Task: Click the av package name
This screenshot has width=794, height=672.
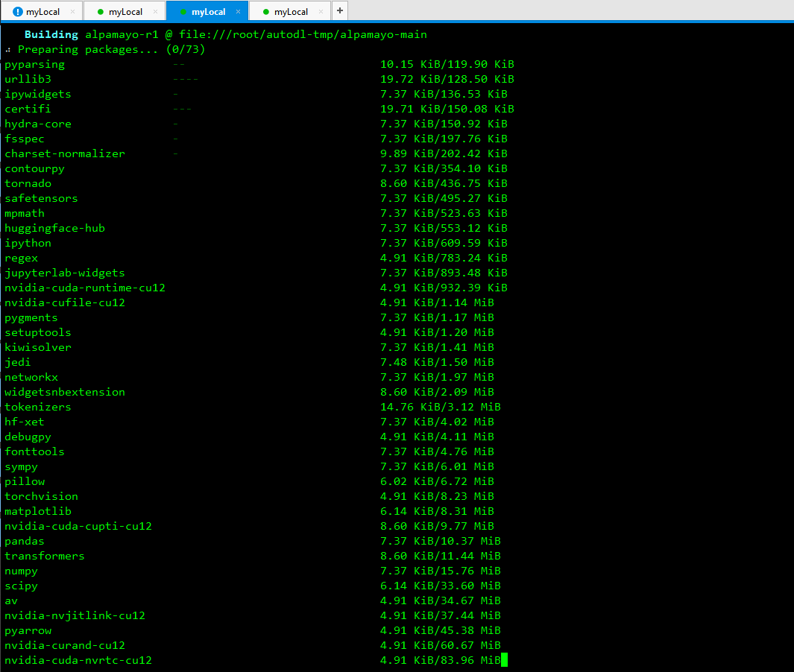Action: 11,600
